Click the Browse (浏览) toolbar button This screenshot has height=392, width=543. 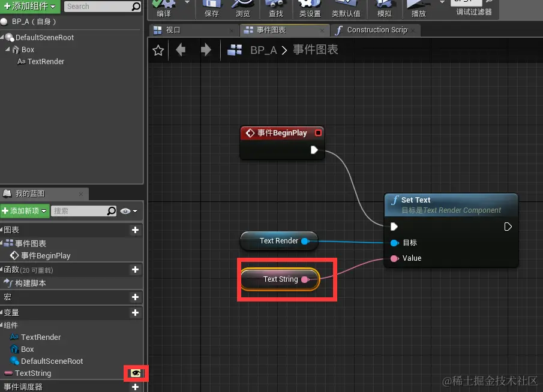pos(242,8)
